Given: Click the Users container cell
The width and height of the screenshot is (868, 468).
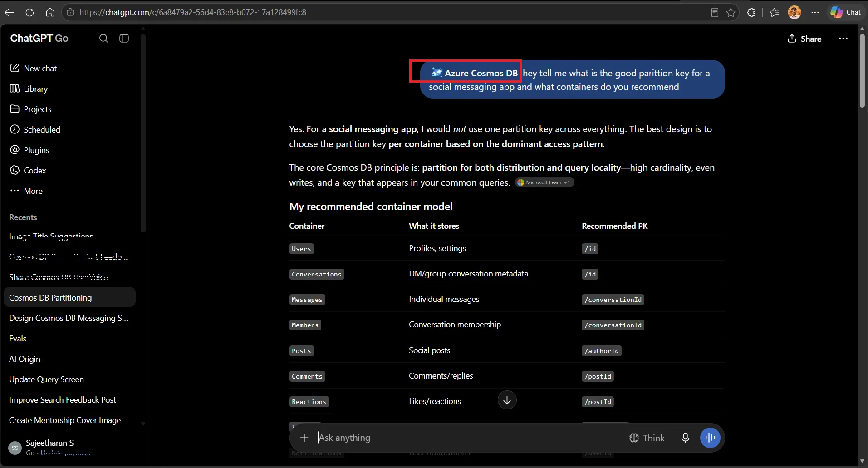Looking at the screenshot, I should (301, 249).
